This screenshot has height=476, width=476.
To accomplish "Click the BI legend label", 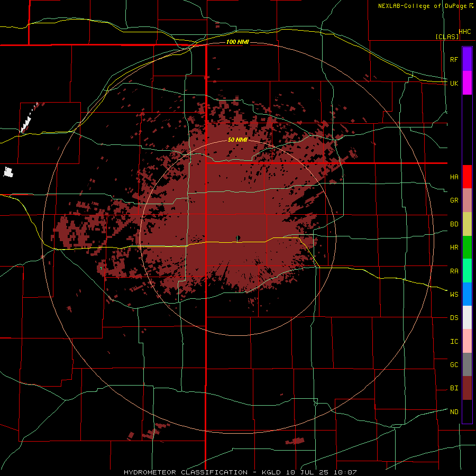I will 454,388.
